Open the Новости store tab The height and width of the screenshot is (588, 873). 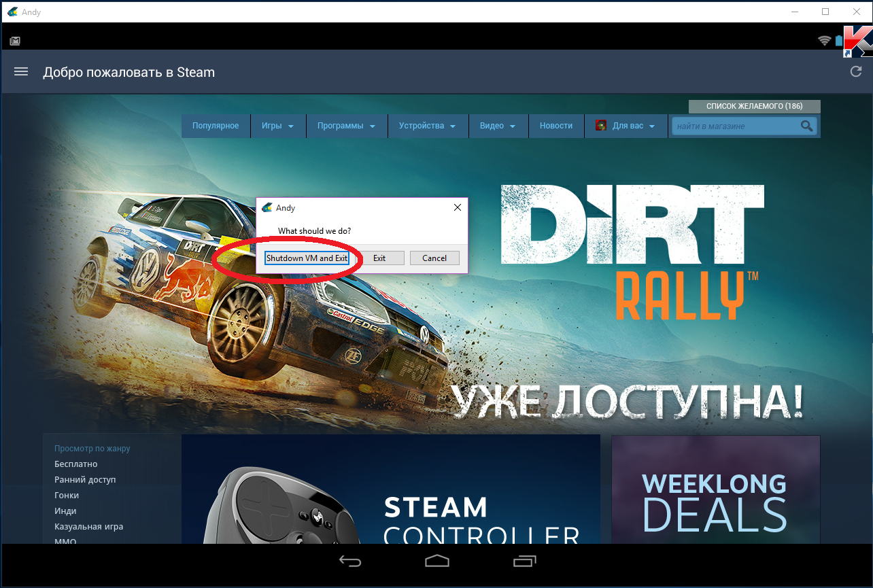point(556,126)
